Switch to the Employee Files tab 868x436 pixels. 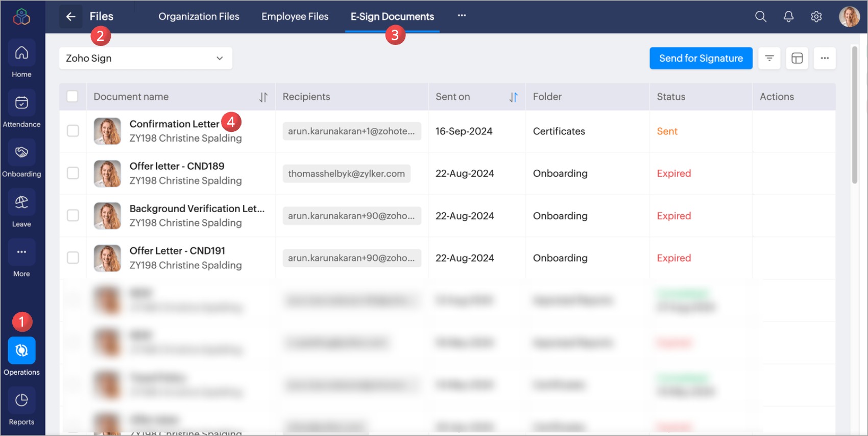click(295, 17)
